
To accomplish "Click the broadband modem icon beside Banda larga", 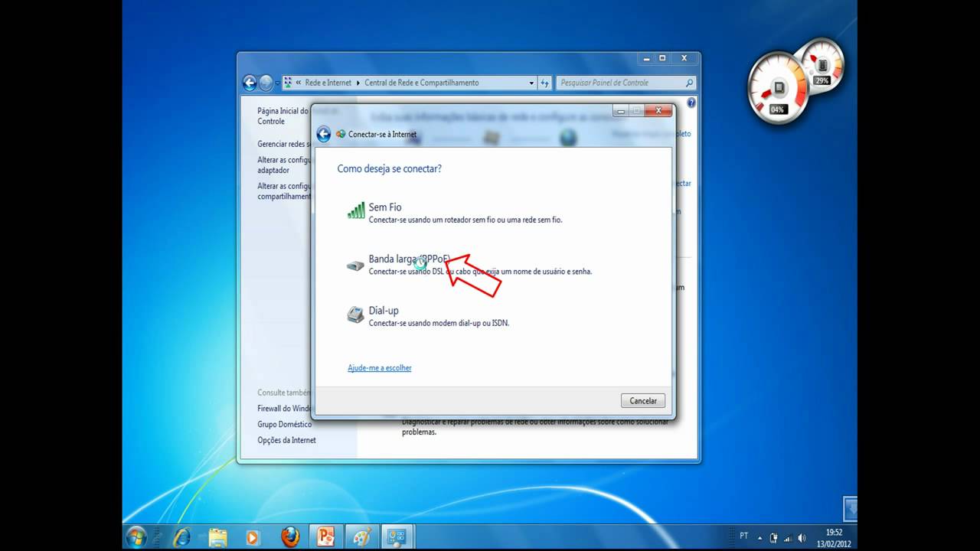I will pos(355,266).
